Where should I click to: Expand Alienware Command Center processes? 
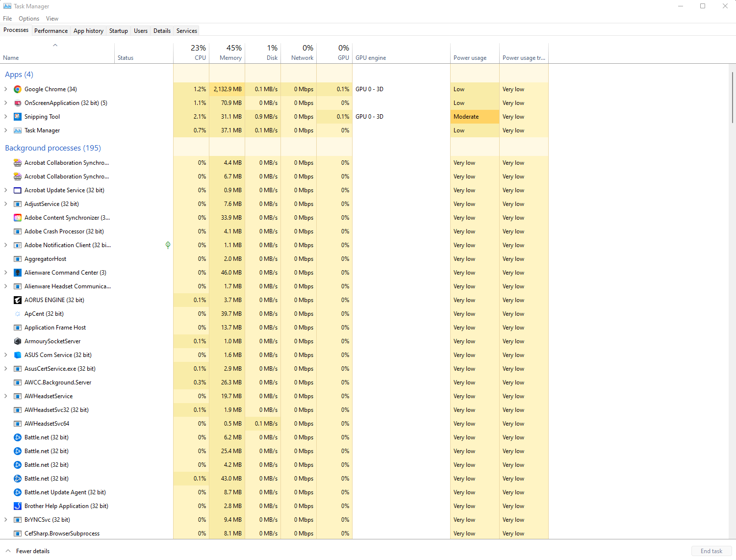click(x=6, y=273)
